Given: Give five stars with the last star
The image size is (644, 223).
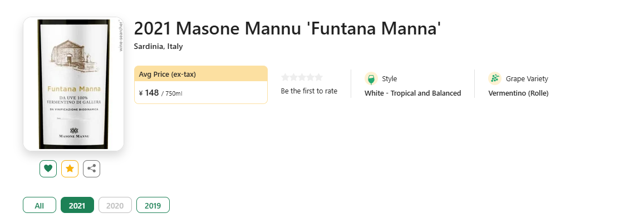Looking at the screenshot, I should 319,77.
